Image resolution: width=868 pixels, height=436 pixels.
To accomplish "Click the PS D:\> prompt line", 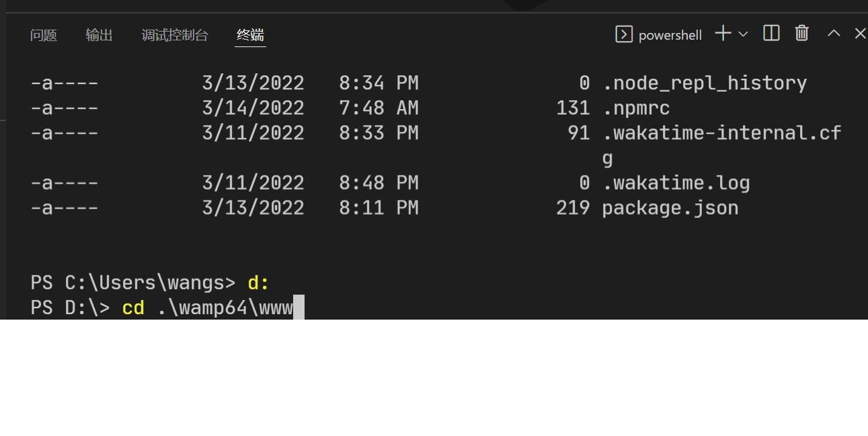I will (x=67, y=307).
